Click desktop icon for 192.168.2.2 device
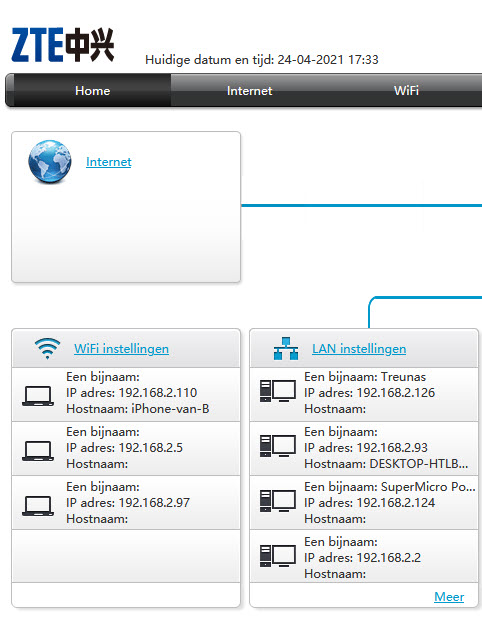The image size is (482, 640). pos(278,556)
